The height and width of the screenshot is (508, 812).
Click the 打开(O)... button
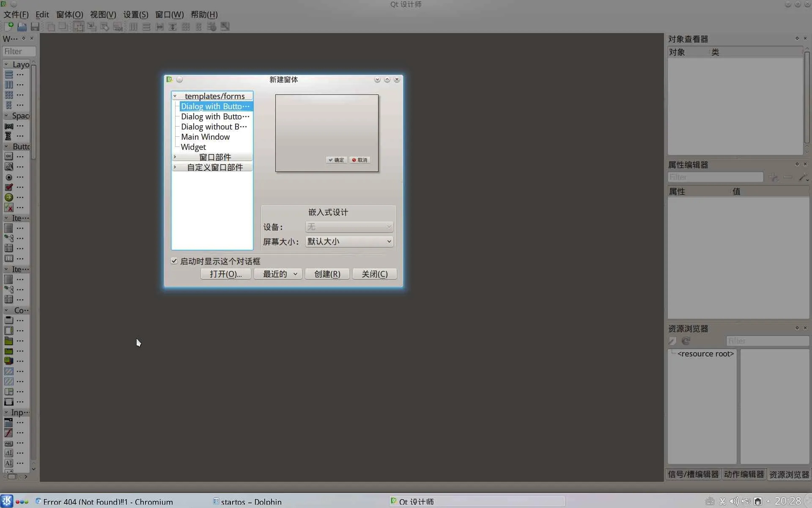tap(225, 274)
